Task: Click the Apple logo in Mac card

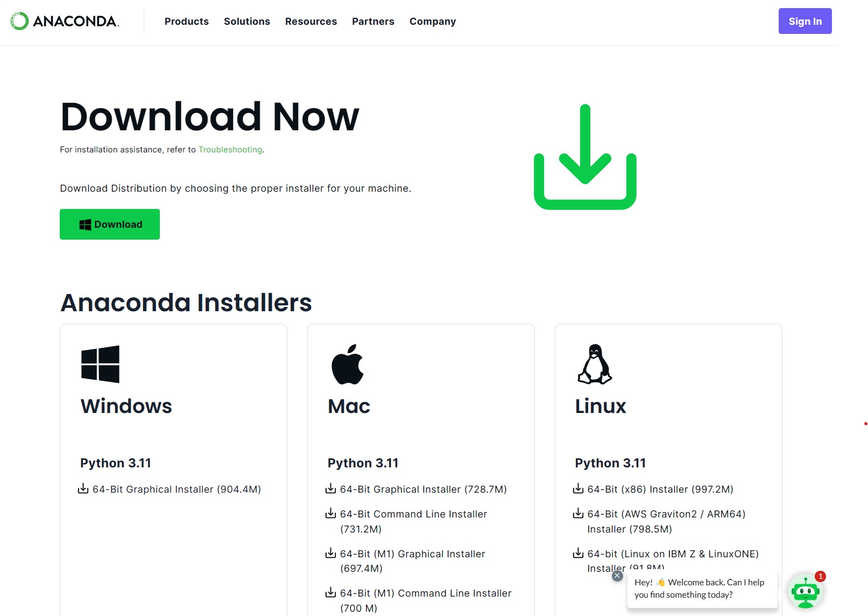Action: [348, 365]
